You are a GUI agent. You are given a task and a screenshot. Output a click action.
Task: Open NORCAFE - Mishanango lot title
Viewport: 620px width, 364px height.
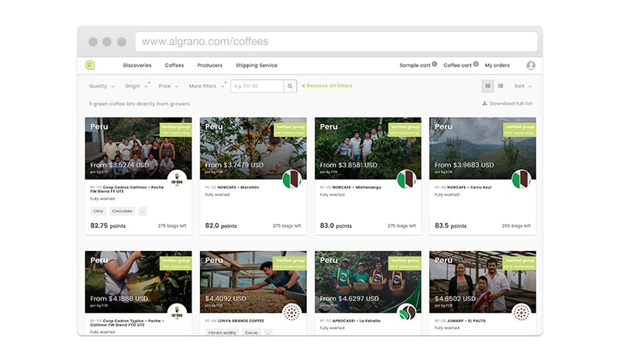350,187
